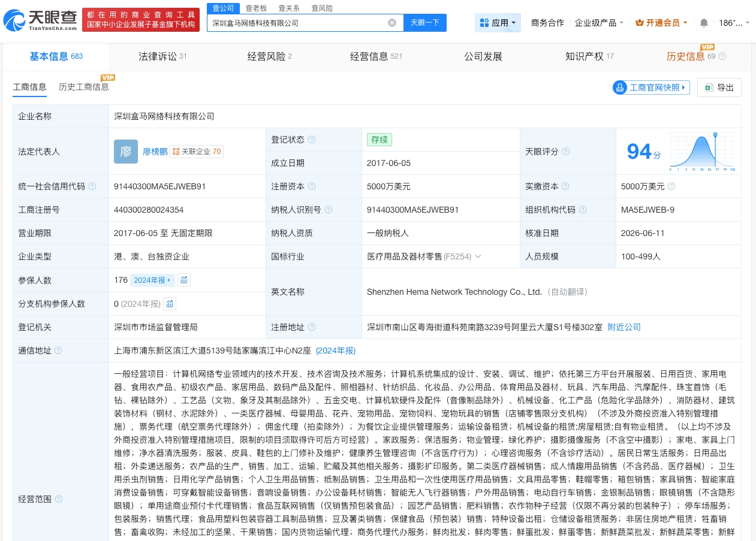Click the registration number 440300280024354
The width and height of the screenshot is (756, 541).
click(149, 210)
